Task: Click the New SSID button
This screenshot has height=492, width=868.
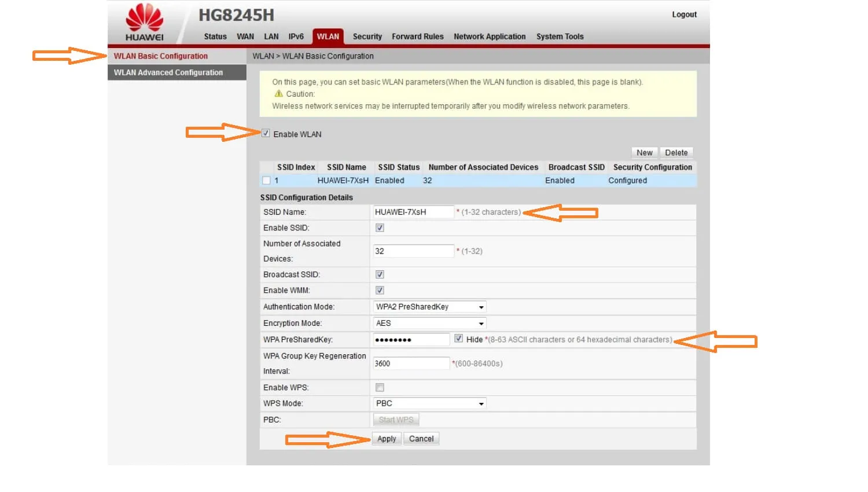Action: (x=645, y=153)
